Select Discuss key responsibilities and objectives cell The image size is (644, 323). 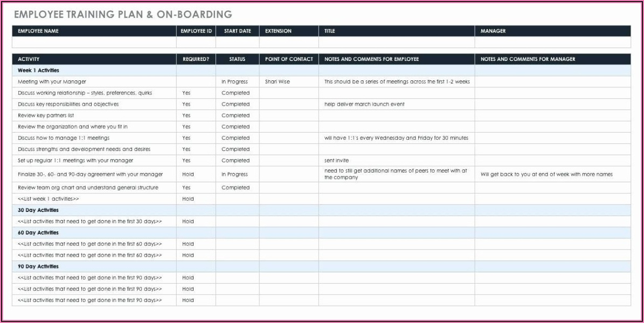pos(94,105)
